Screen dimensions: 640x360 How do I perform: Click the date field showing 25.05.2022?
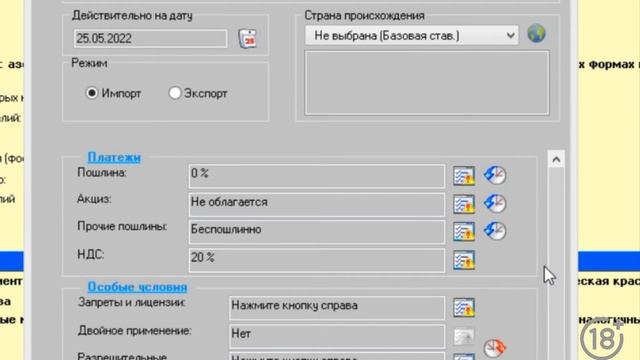click(x=151, y=39)
